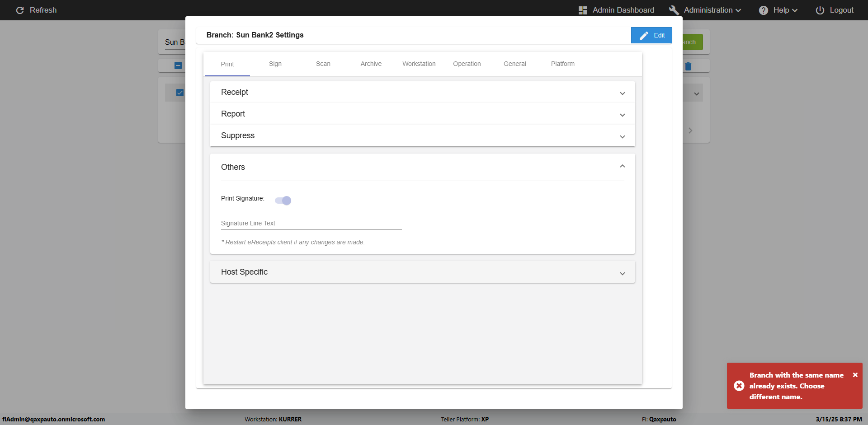The height and width of the screenshot is (425, 868).
Task: Click the indeterminate select-all checkbox
Action: [178, 65]
